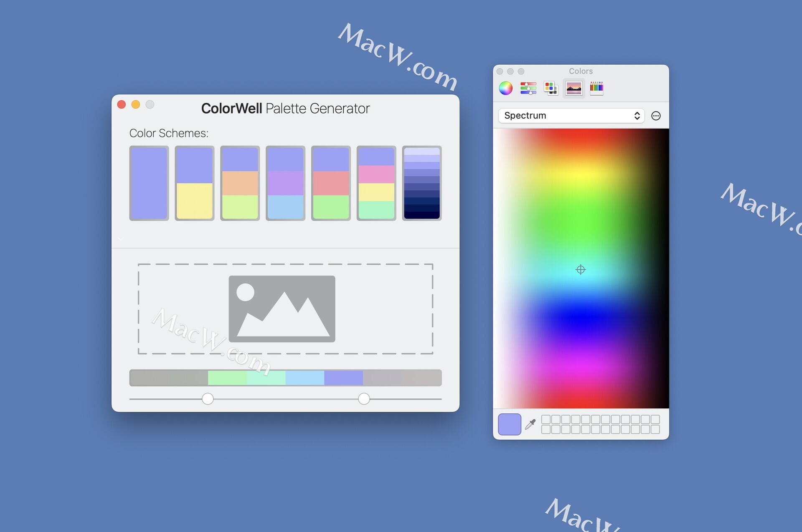Close the ColorWell Palette Generator window
Viewport: 802px width, 532px height.
click(122, 104)
